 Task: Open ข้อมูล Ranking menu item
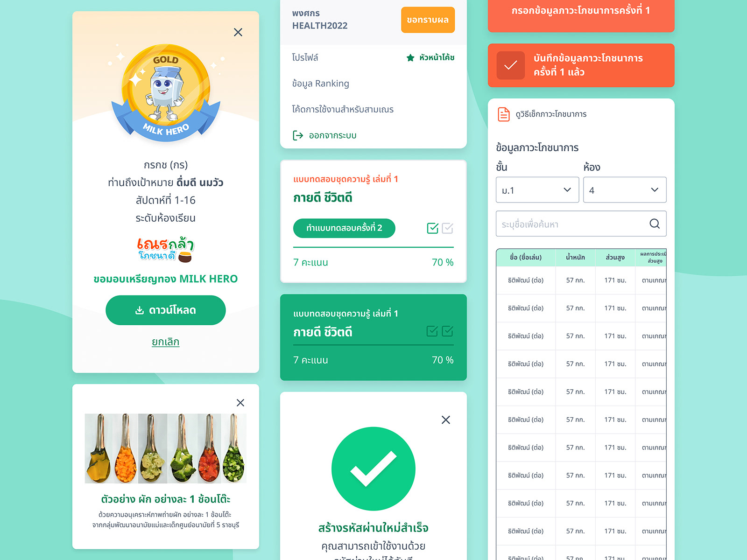321,84
